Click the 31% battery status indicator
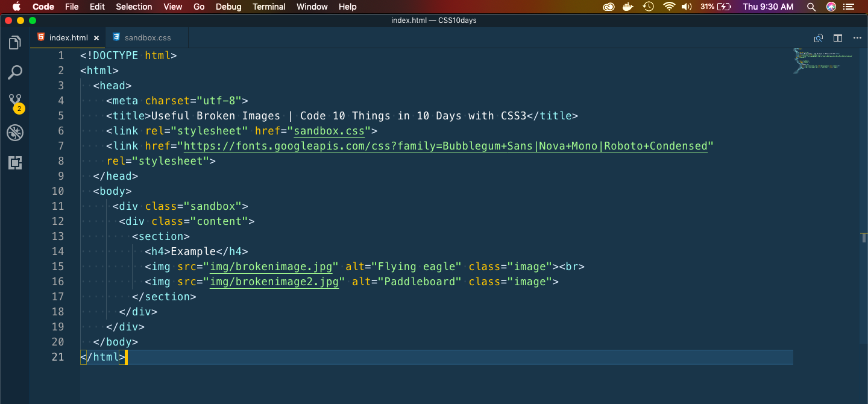The height and width of the screenshot is (404, 868). [715, 7]
